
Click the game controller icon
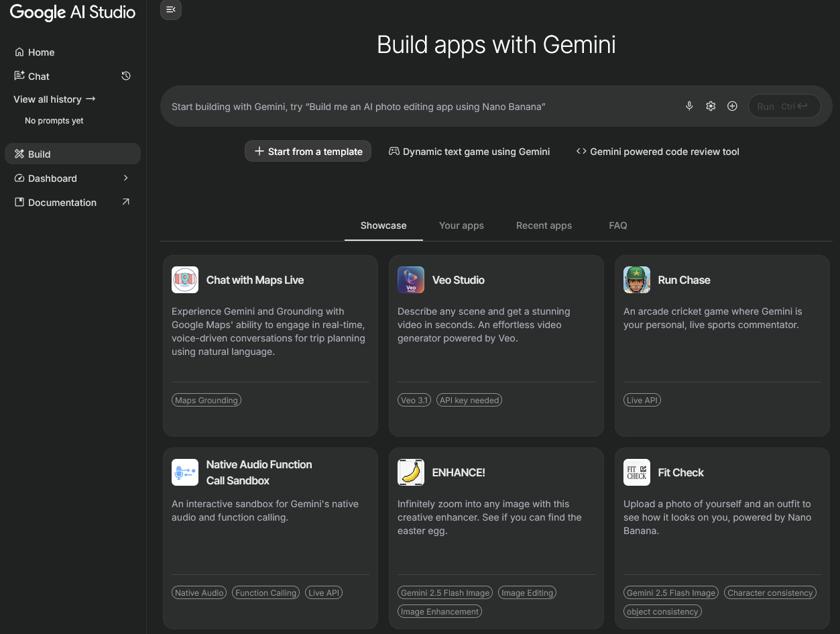click(x=394, y=152)
